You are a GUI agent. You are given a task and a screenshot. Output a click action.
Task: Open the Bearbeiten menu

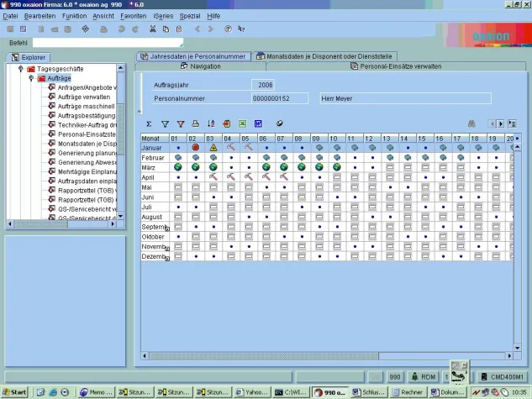(x=40, y=16)
